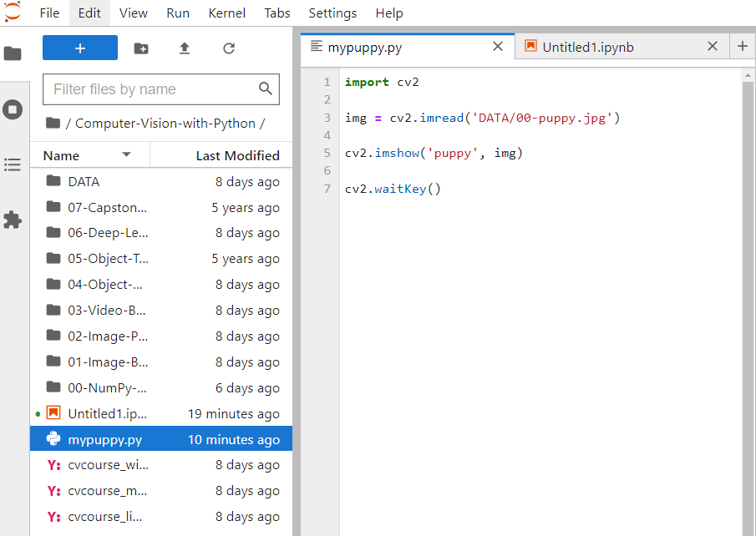The height and width of the screenshot is (536, 756).
Task: Place cursor on cv2.imshow line 5
Action: click(x=434, y=154)
